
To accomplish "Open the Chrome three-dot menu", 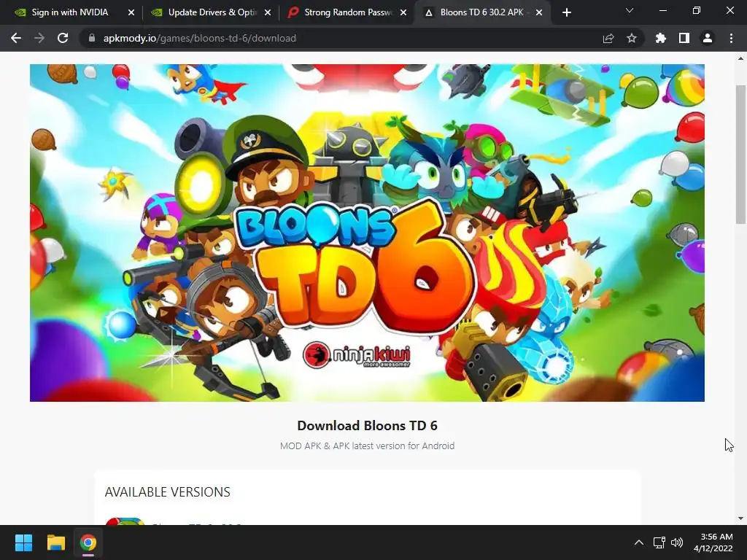I will pos(731,38).
